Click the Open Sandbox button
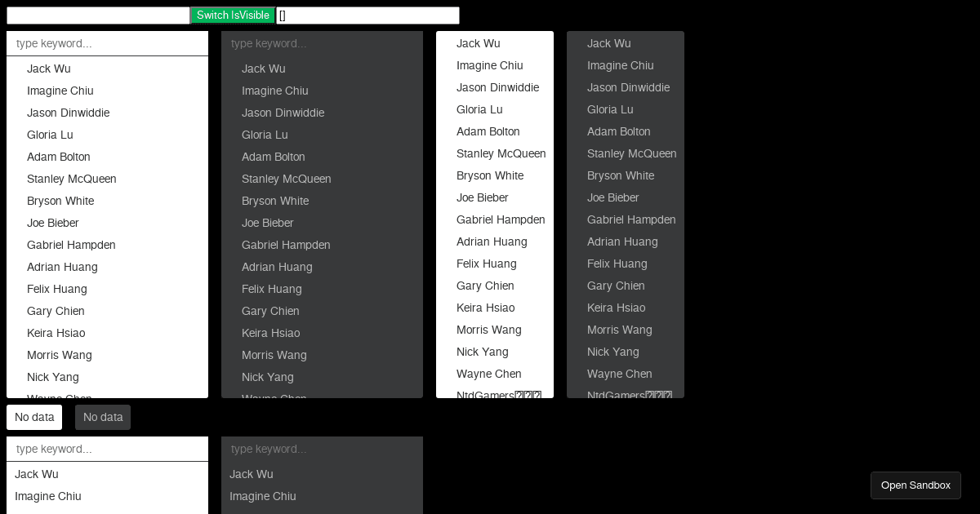 click(x=915, y=485)
